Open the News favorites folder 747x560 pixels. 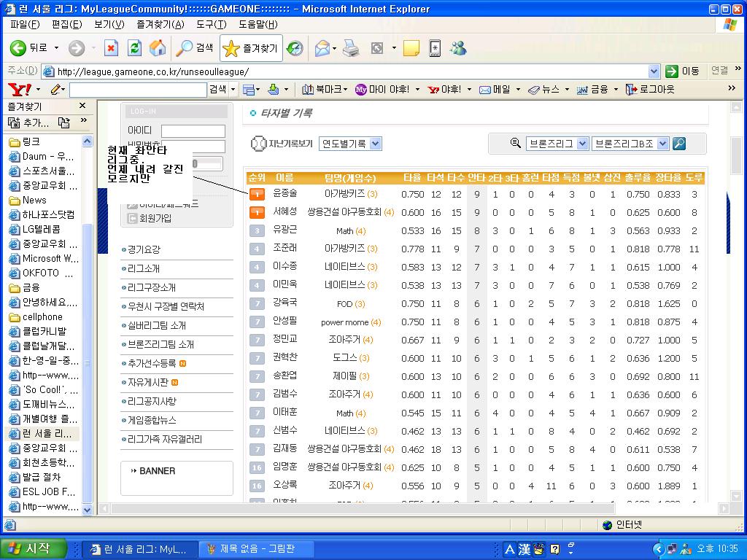click(34, 200)
